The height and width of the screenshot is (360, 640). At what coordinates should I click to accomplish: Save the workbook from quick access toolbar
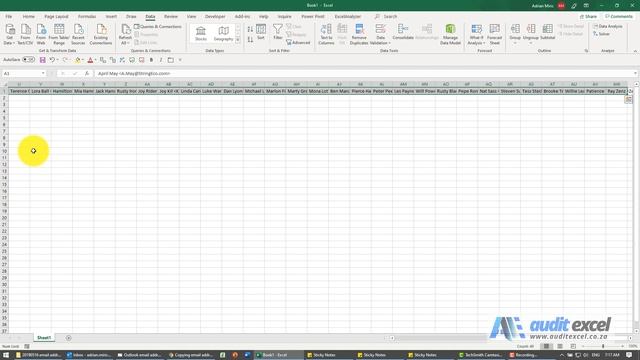[42, 60]
